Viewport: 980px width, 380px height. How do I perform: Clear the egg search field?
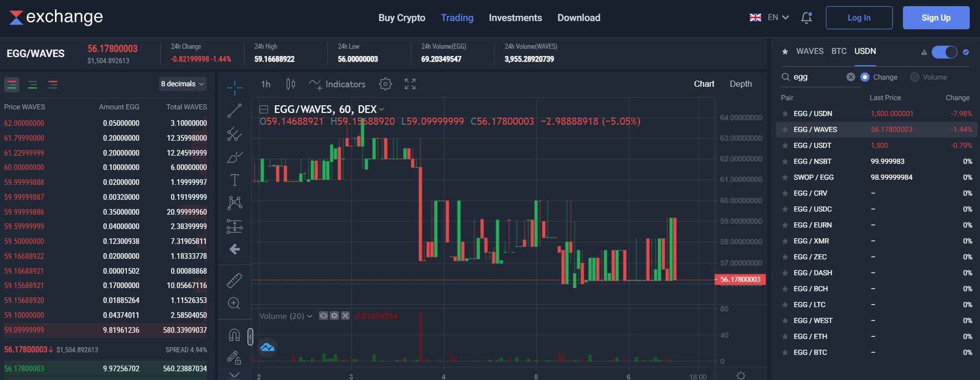(851, 77)
